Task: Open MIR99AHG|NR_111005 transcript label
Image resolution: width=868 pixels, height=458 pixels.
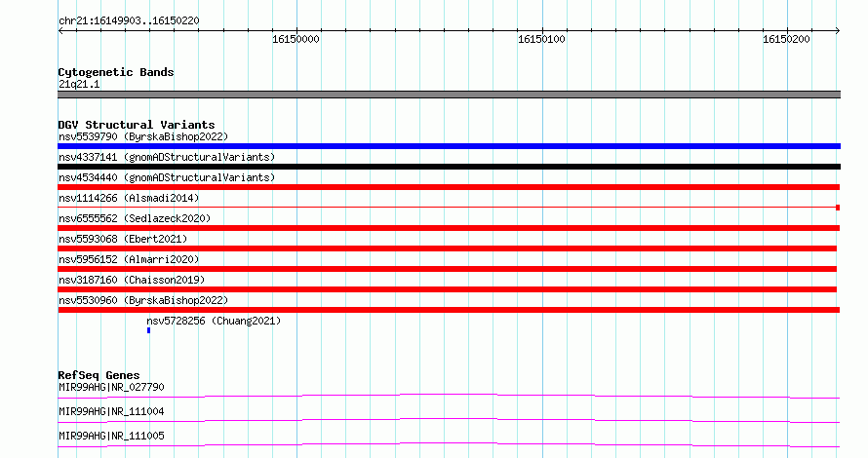Action: click(111, 436)
